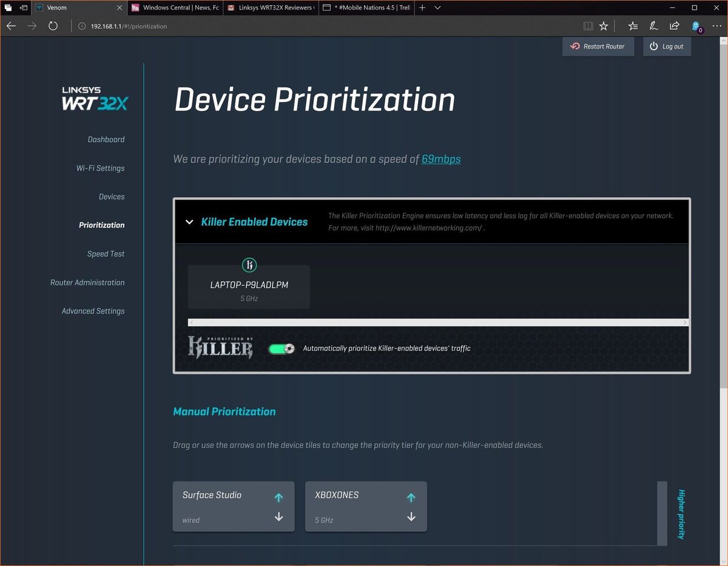Click the share page icon
The width and height of the screenshot is (728, 566).
pos(674,26)
